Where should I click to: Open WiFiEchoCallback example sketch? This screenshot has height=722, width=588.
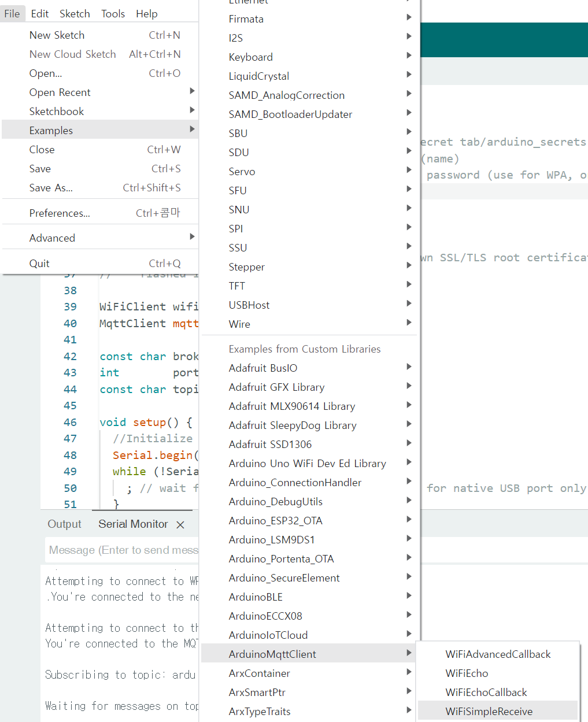tap(498, 693)
